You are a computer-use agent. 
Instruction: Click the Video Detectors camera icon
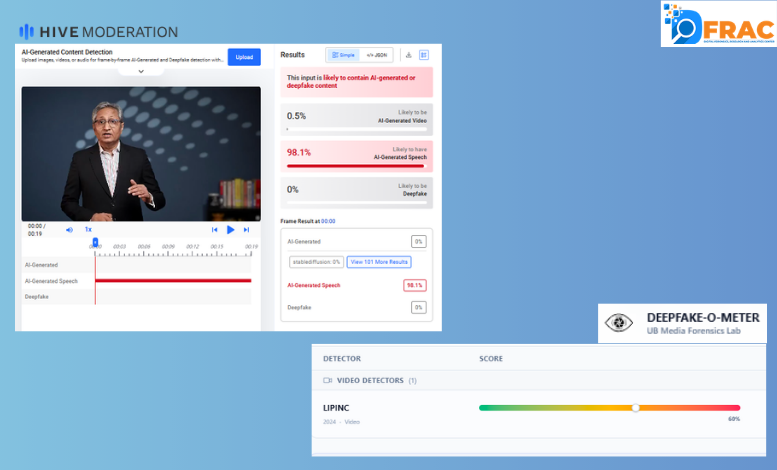pyautogui.click(x=328, y=380)
